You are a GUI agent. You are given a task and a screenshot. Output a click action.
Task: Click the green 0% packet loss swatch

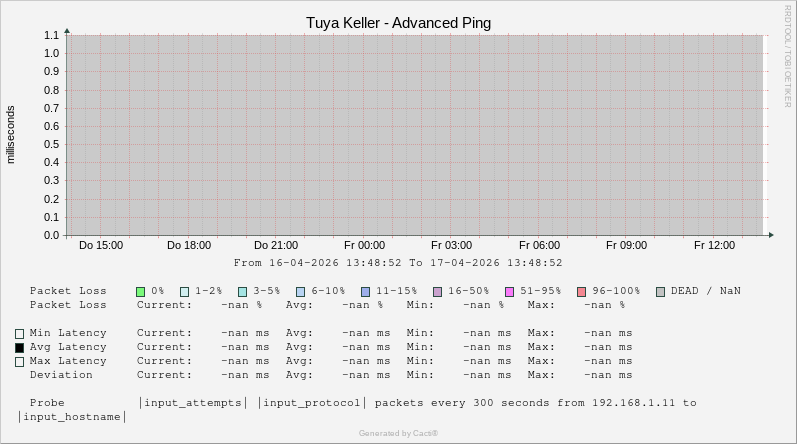coord(141,292)
